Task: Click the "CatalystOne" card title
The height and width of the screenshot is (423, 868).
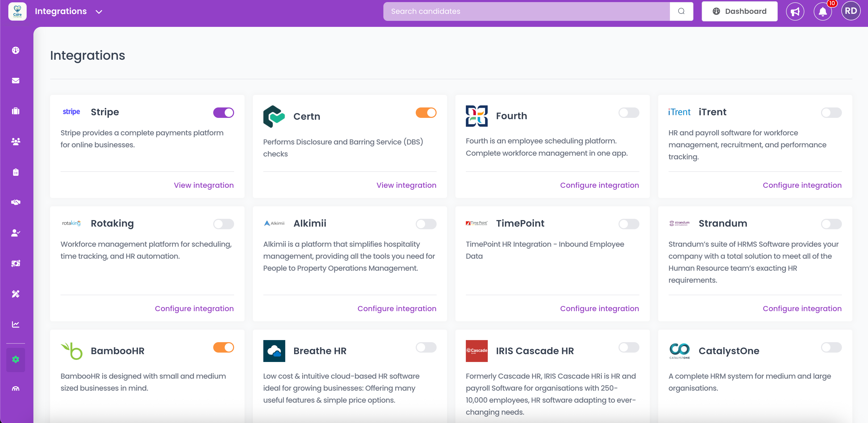Action: 729,351
